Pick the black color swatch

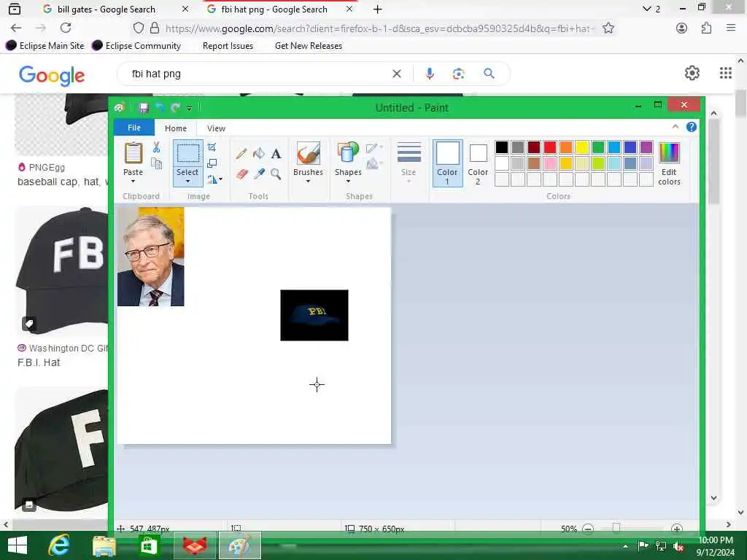[502, 147]
